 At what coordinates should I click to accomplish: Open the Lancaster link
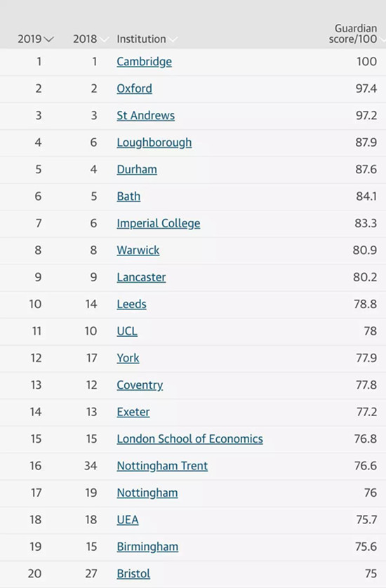pos(141,277)
